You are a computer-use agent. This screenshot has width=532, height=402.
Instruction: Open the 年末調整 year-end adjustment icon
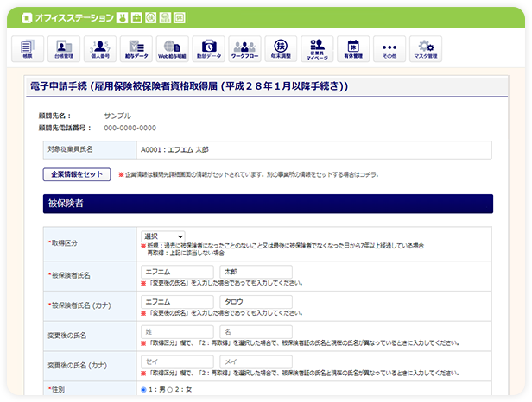[x=281, y=49]
